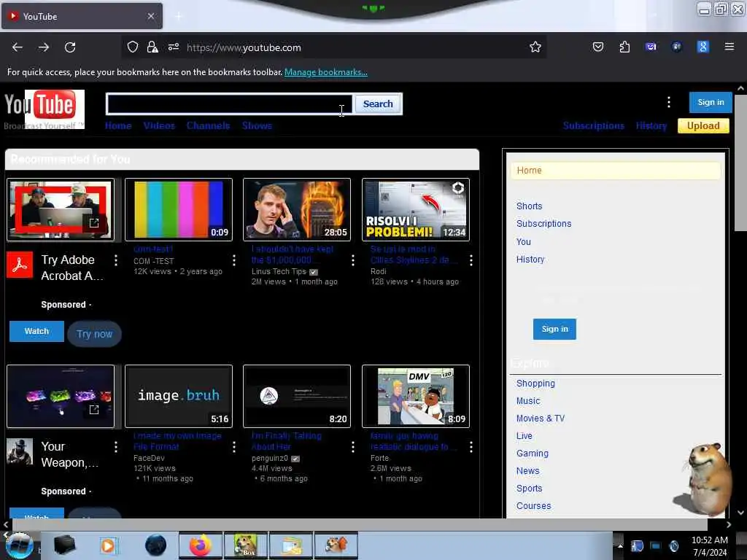This screenshot has height=560, width=747.
Task: Open options menu for Try Adobe Acrobat ad
Action: [x=116, y=260]
